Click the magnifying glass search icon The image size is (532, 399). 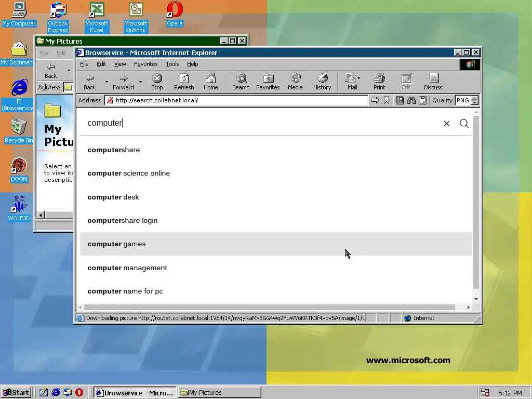coord(464,124)
